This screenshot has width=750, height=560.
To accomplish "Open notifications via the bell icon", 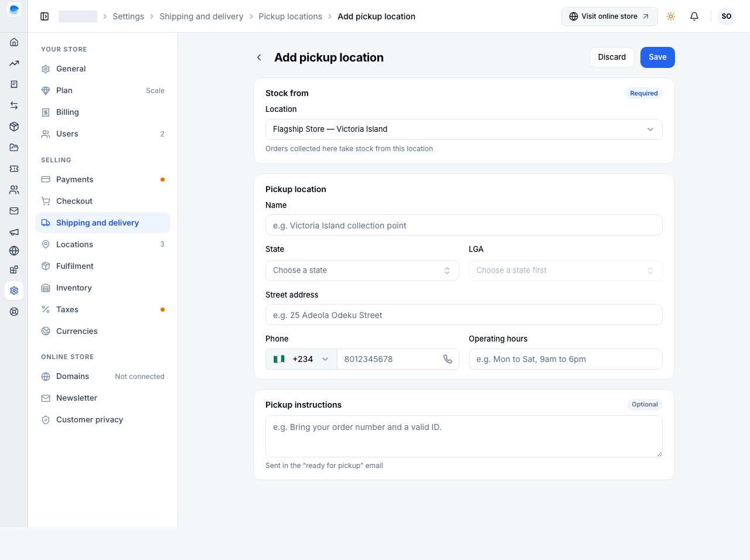I will (694, 16).
